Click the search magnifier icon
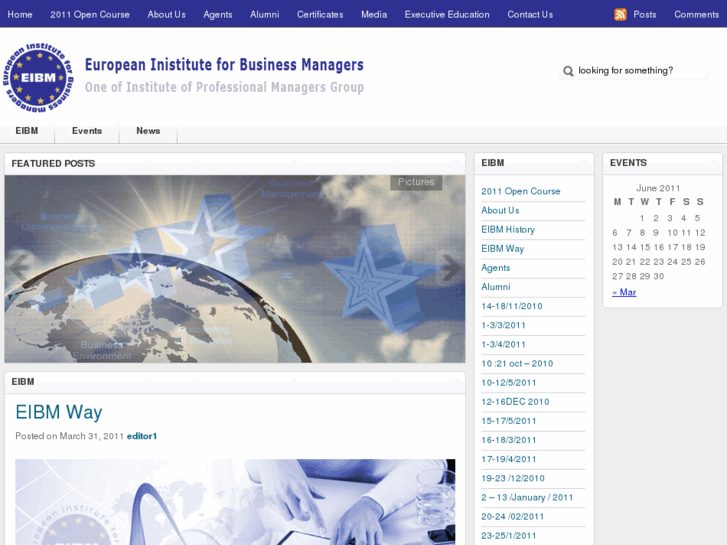Screen dimensions: 727x545 click(568, 71)
